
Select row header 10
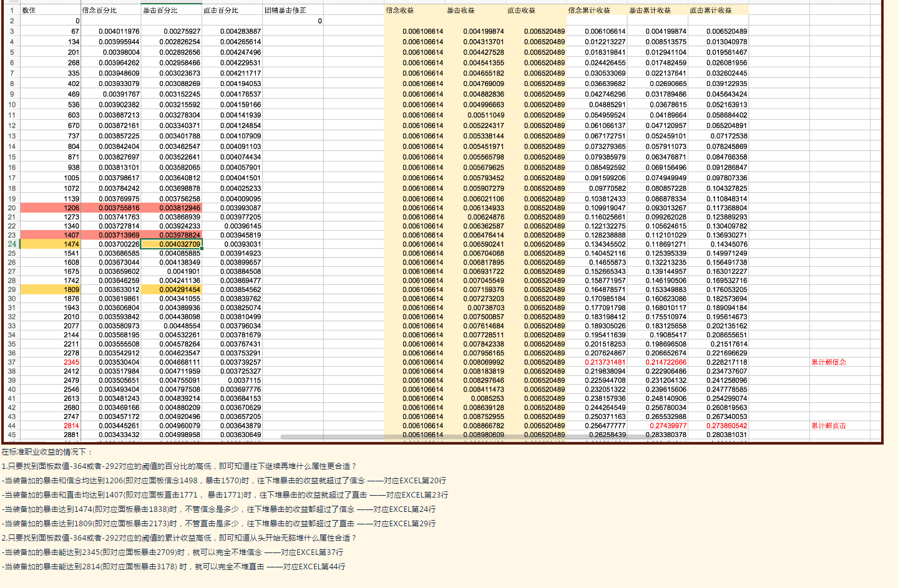click(x=11, y=105)
